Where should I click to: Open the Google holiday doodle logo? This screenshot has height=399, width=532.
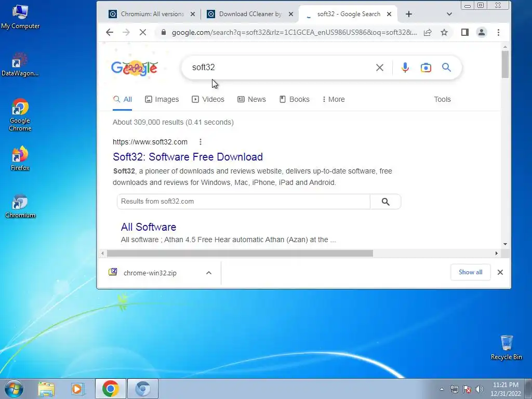135,68
